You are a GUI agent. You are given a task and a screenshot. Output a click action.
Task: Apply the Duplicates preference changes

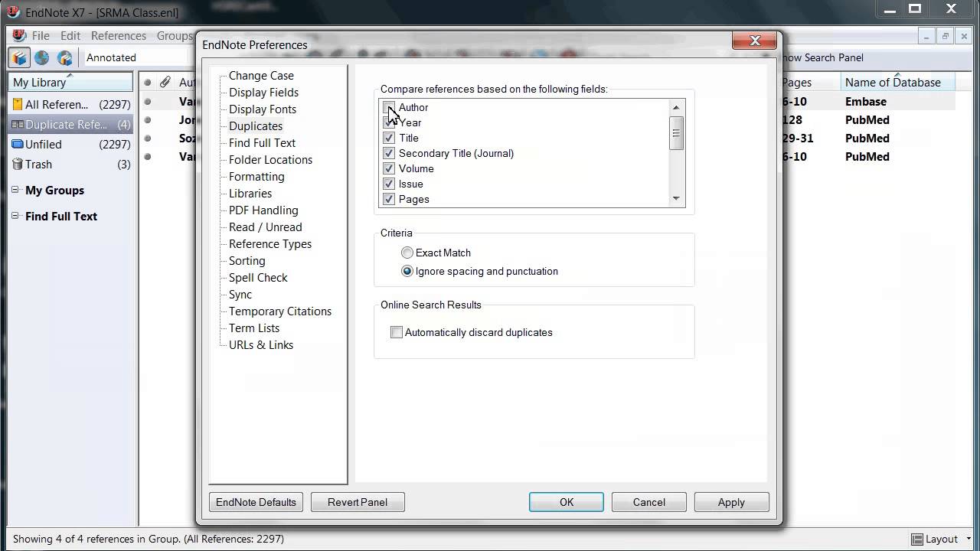pyautogui.click(x=730, y=502)
